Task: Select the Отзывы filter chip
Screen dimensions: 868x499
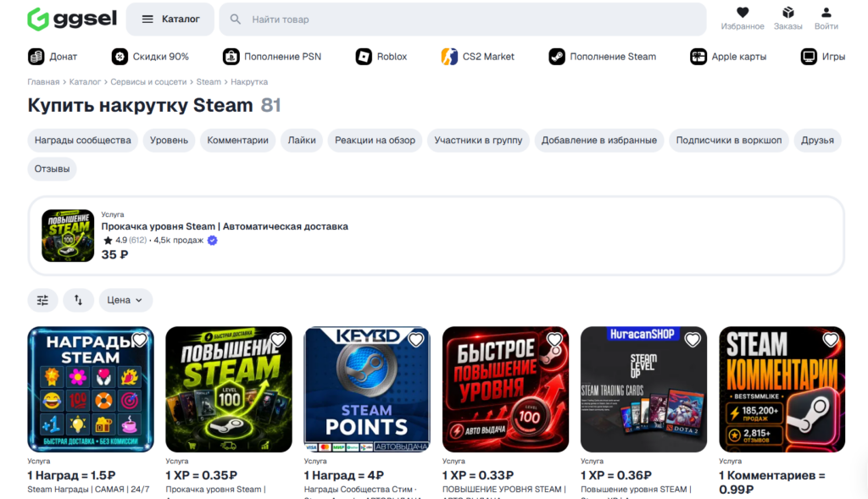Action: (x=52, y=169)
